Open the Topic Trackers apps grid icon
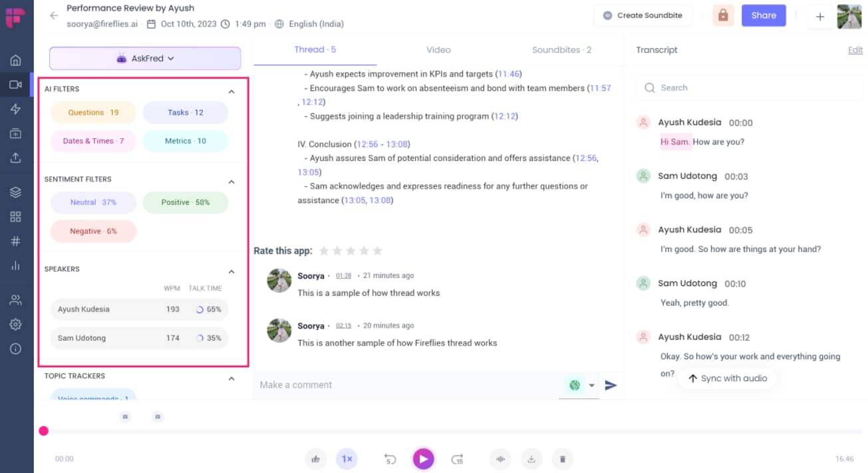The width and height of the screenshot is (868, 473). tap(17, 216)
